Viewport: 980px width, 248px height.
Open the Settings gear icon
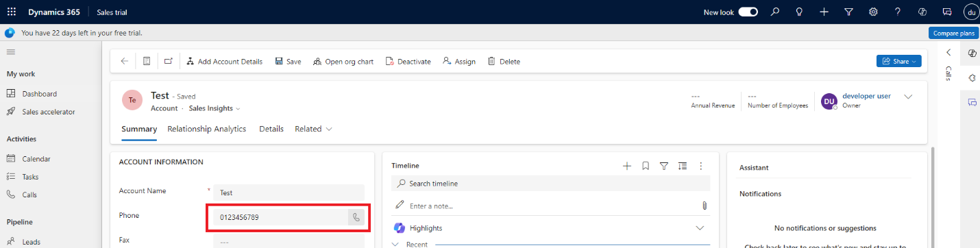(x=873, y=12)
